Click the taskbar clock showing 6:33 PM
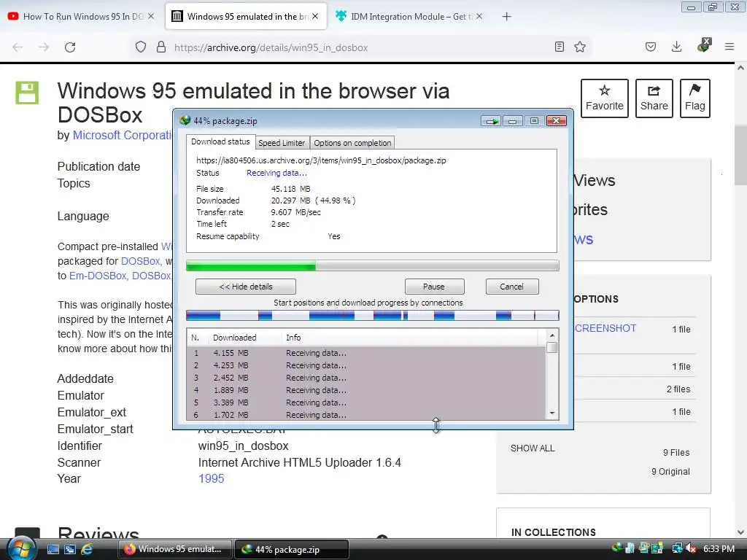 click(719, 548)
